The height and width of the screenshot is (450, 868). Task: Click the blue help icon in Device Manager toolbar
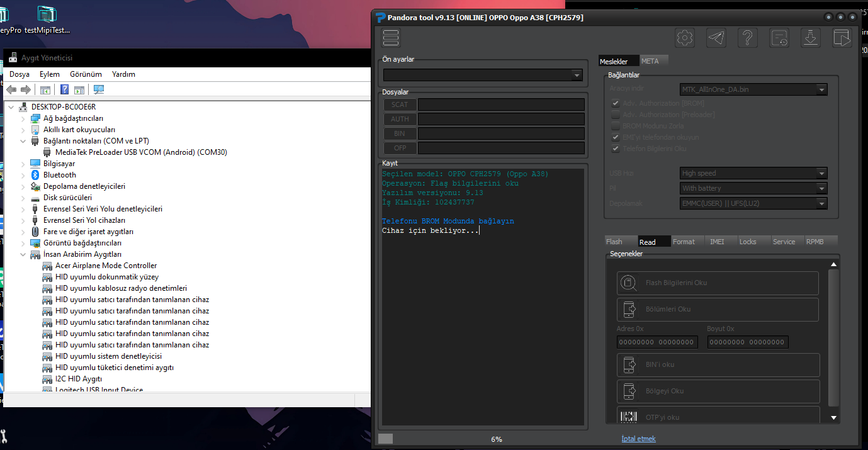coord(64,90)
